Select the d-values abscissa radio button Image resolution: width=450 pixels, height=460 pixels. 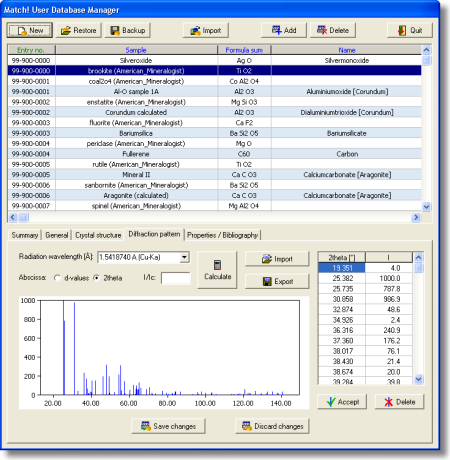[57, 278]
